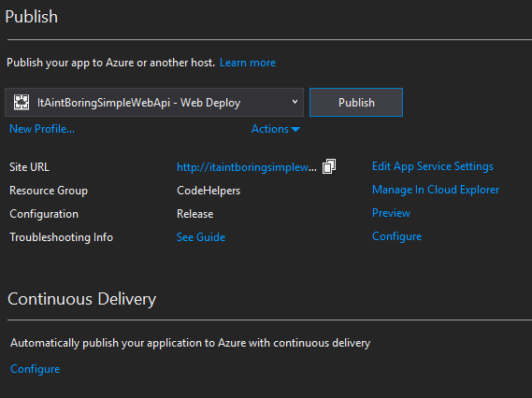532x398 pixels.
Task: Click the Publish button
Action: [x=356, y=103]
